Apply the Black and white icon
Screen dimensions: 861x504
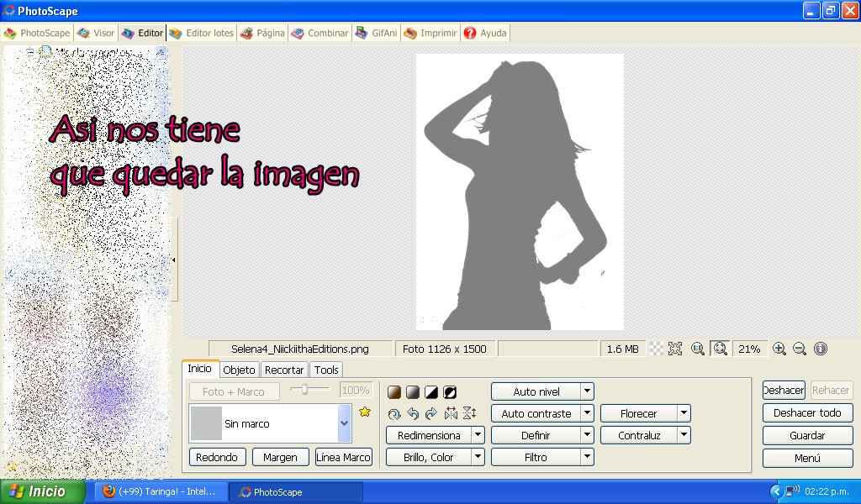pos(431,392)
